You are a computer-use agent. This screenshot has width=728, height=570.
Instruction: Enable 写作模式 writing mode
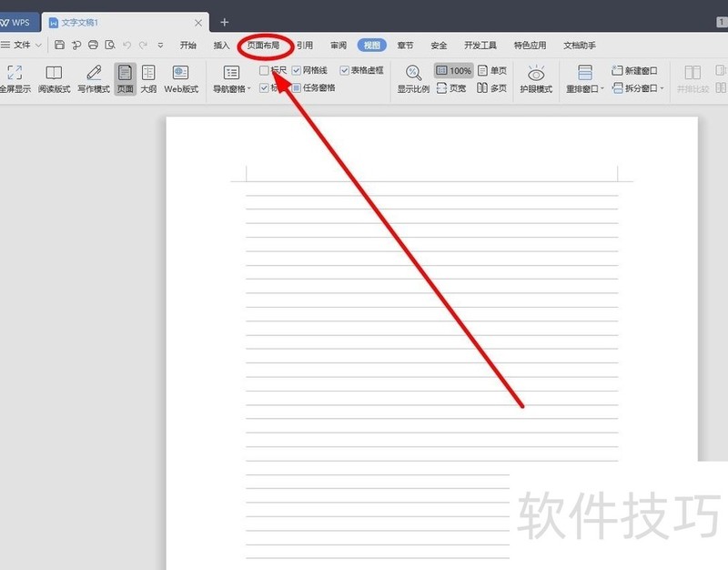coord(94,75)
